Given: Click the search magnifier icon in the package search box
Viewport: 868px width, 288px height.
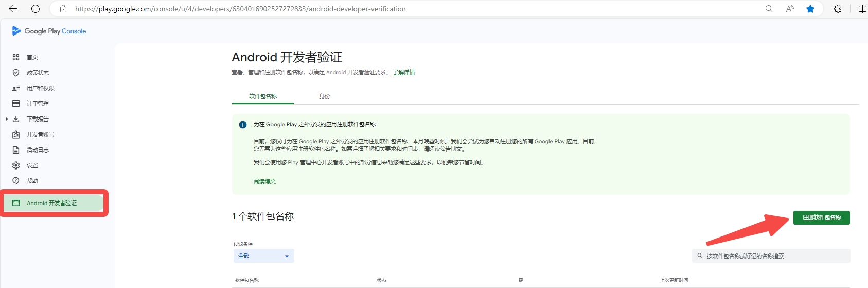Looking at the screenshot, I should point(700,256).
